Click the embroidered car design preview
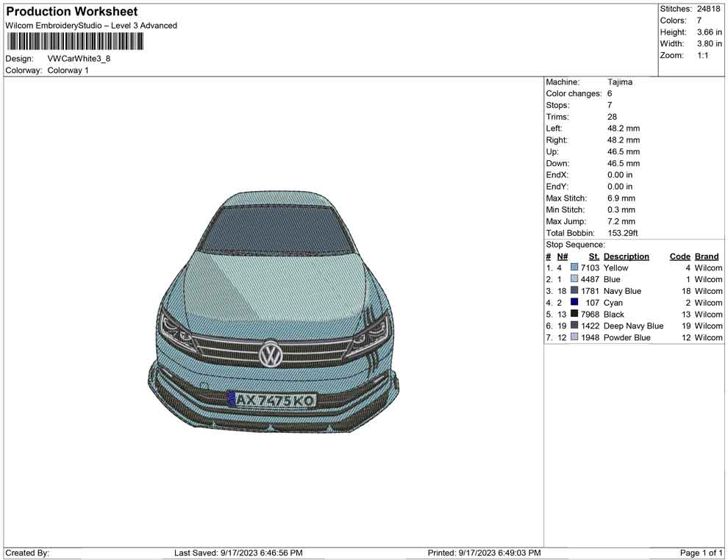The width and height of the screenshot is (728, 560). click(x=273, y=312)
